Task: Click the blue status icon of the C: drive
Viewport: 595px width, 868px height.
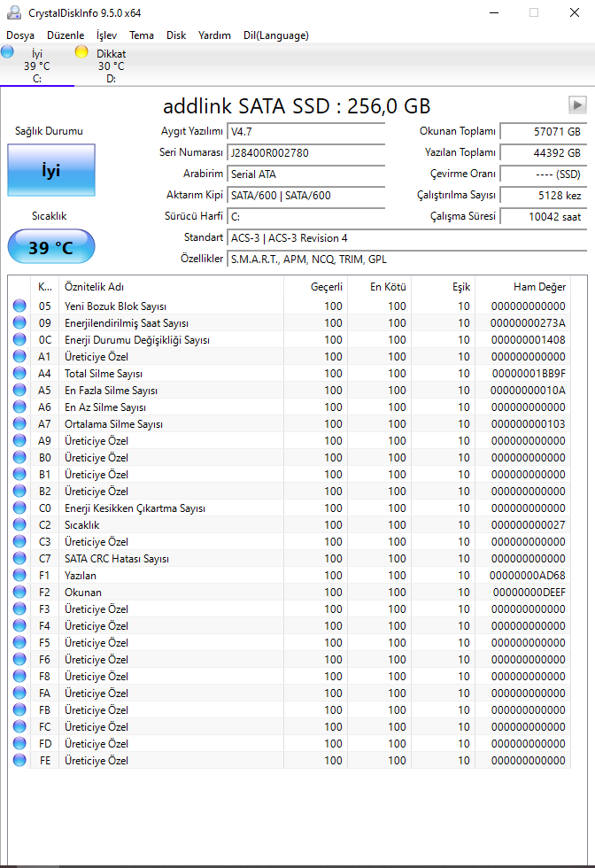Action: (x=8, y=52)
